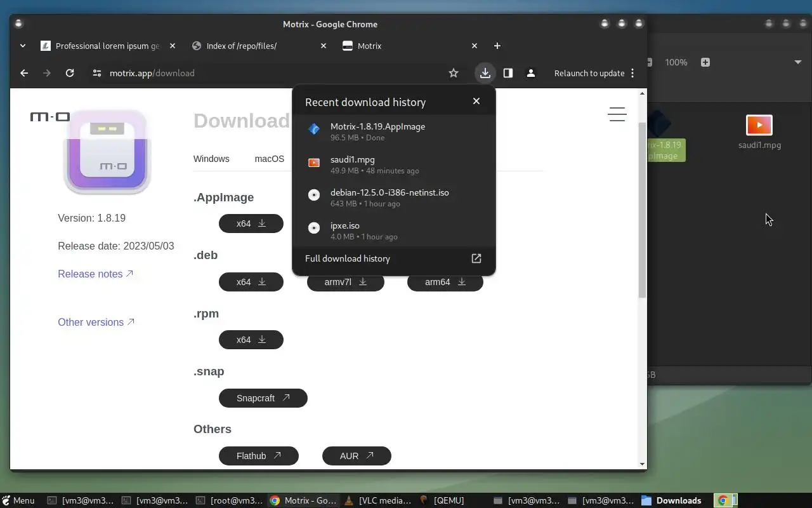The width and height of the screenshot is (812, 508).
Task: Open Release notes link
Action: [x=96, y=274]
